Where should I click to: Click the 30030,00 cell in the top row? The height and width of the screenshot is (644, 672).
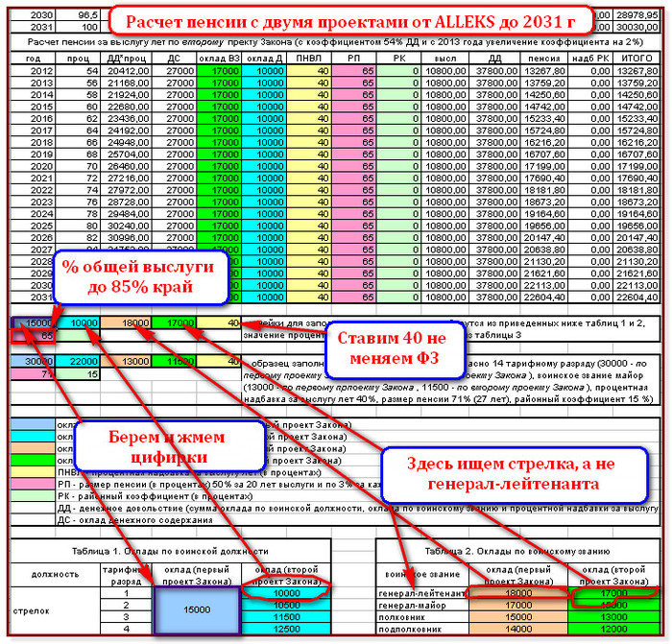[x=636, y=27]
